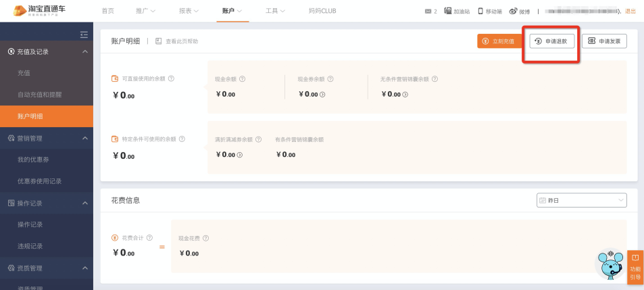Open the 昨日 date range dropdown
Screen dimensions: 644x290
coord(582,201)
